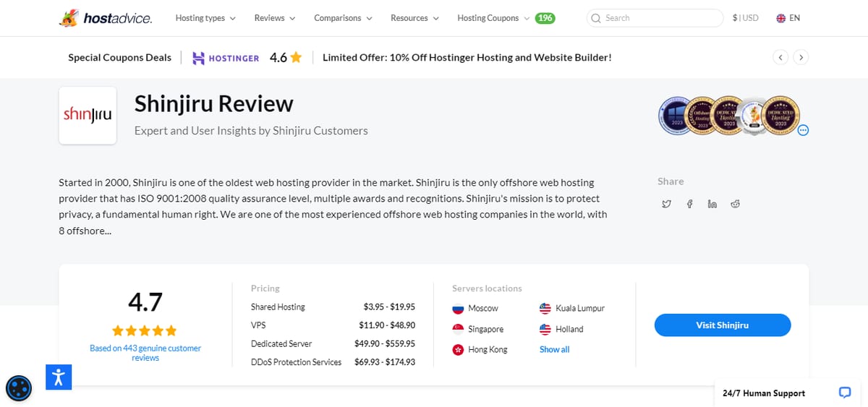This screenshot has width=868, height=407.
Task: Click the VPS pricing row
Action: (333, 325)
